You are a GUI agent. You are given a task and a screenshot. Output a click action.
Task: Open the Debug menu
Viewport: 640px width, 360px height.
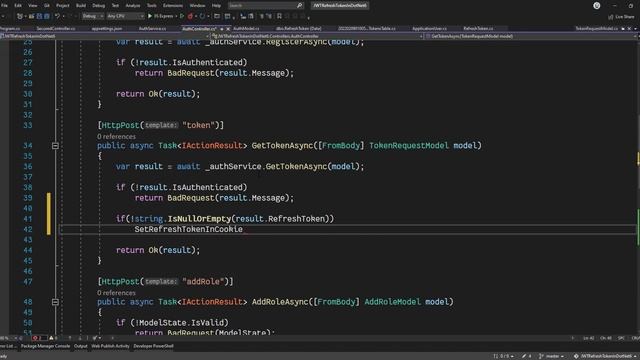pos(98,6)
